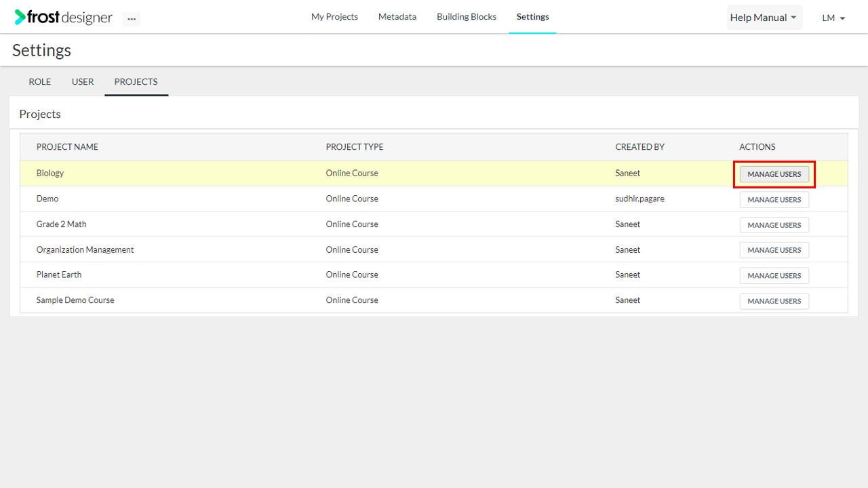Screen dimensions: 868x488
Task: Manage users for the Biology project
Action: click(774, 174)
